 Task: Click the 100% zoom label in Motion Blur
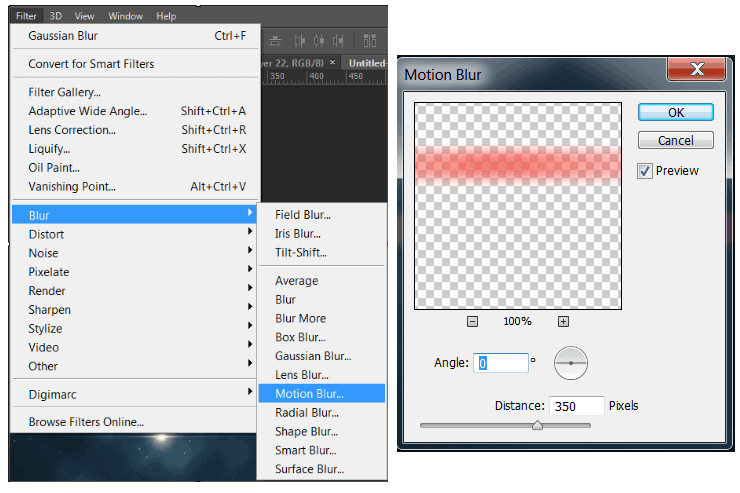tap(517, 321)
